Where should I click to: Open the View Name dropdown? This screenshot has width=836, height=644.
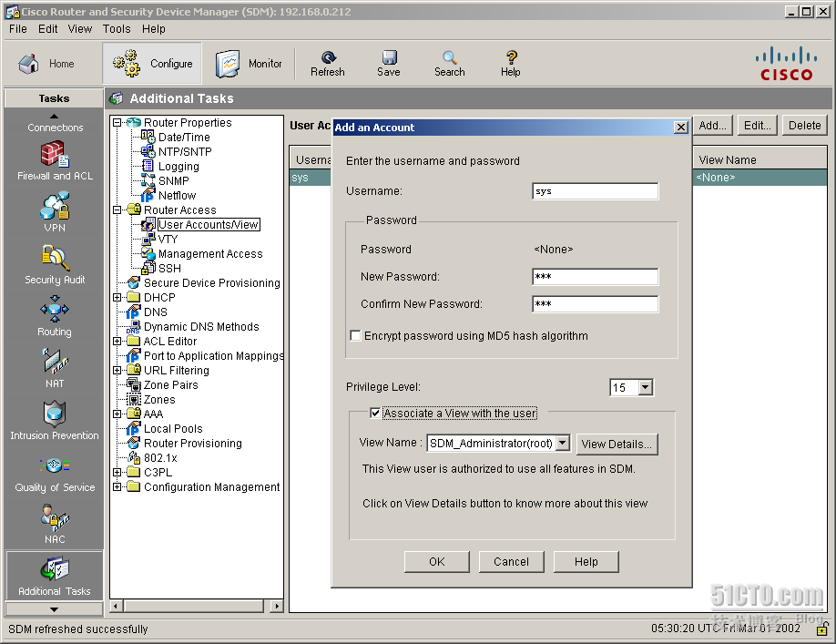tap(563, 443)
